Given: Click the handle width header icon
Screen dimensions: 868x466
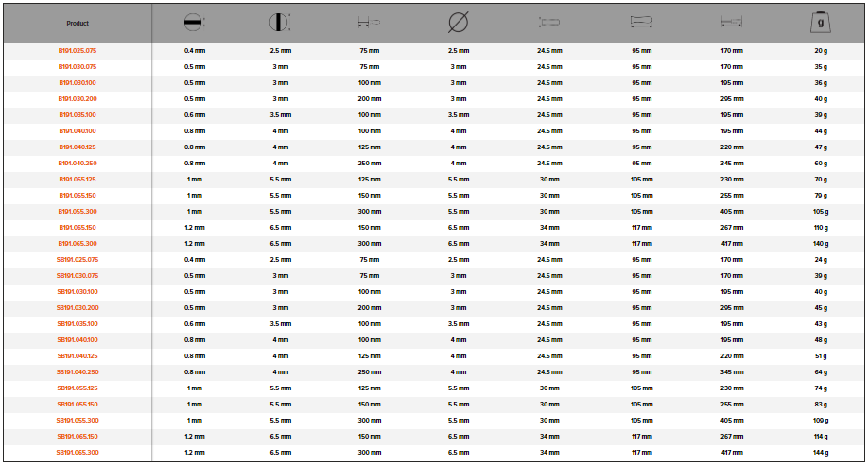Looking at the screenshot, I should click(x=549, y=23).
